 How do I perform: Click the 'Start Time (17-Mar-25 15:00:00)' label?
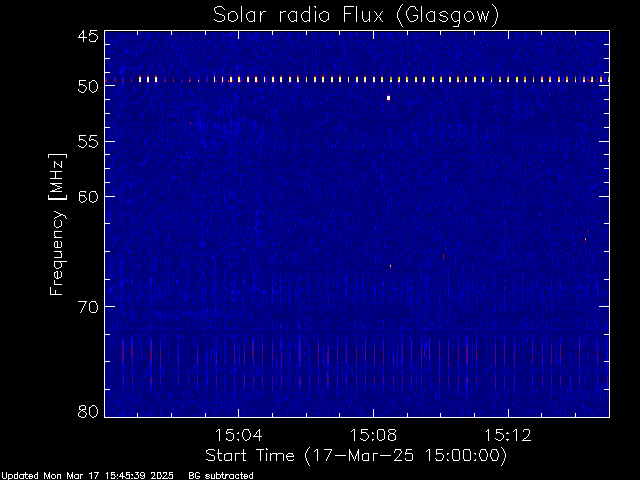click(x=356, y=456)
